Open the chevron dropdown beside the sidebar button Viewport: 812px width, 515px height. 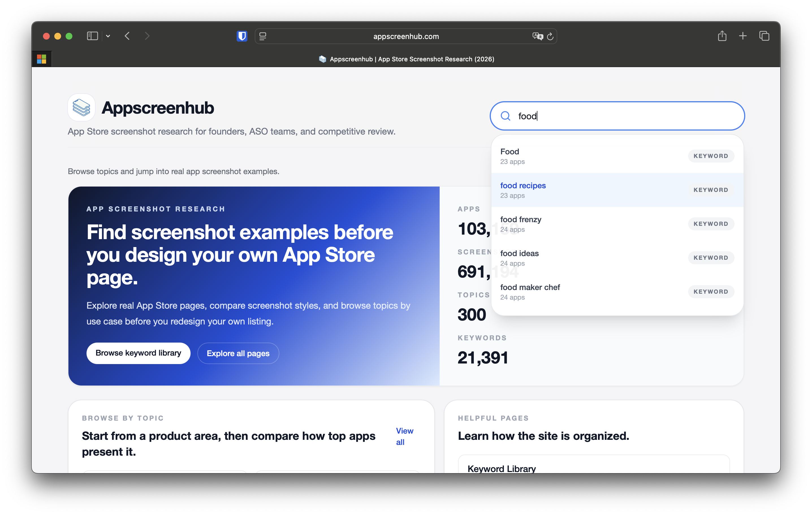point(108,36)
